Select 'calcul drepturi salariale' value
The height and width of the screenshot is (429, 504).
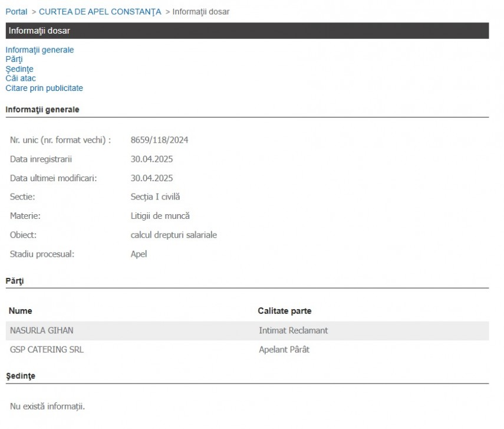point(174,235)
